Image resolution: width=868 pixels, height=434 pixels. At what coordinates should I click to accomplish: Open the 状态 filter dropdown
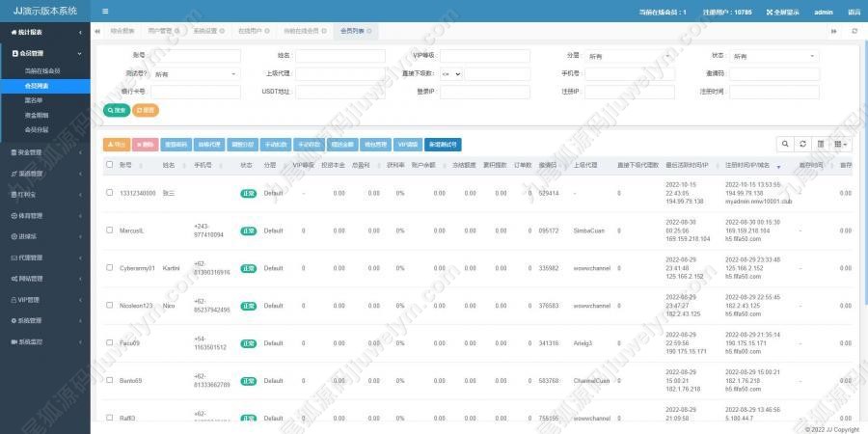tap(768, 56)
